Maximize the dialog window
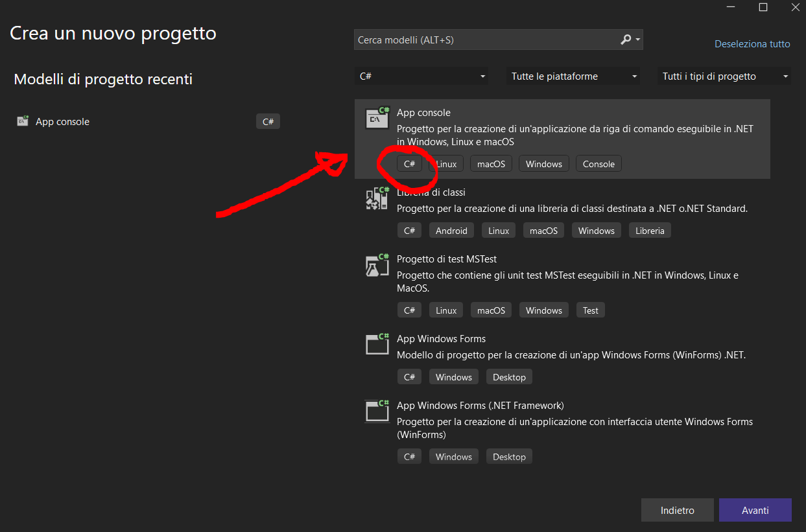The image size is (806, 532). point(763,7)
